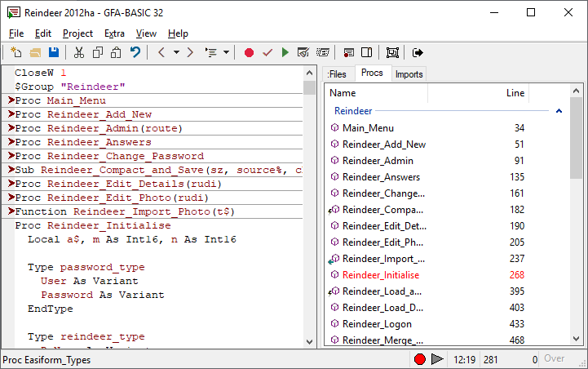Expand the folded Proc Main_Menu line
This screenshot has width=588, height=369.
11,100
